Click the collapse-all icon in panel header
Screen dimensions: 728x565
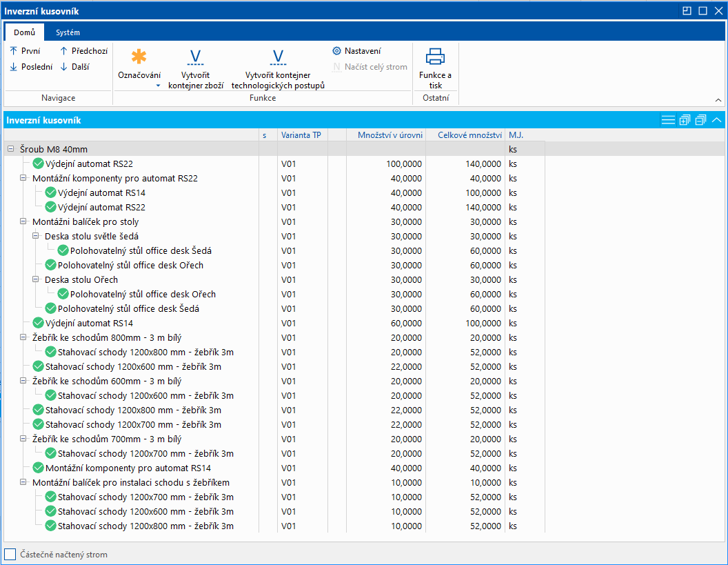click(700, 120)
